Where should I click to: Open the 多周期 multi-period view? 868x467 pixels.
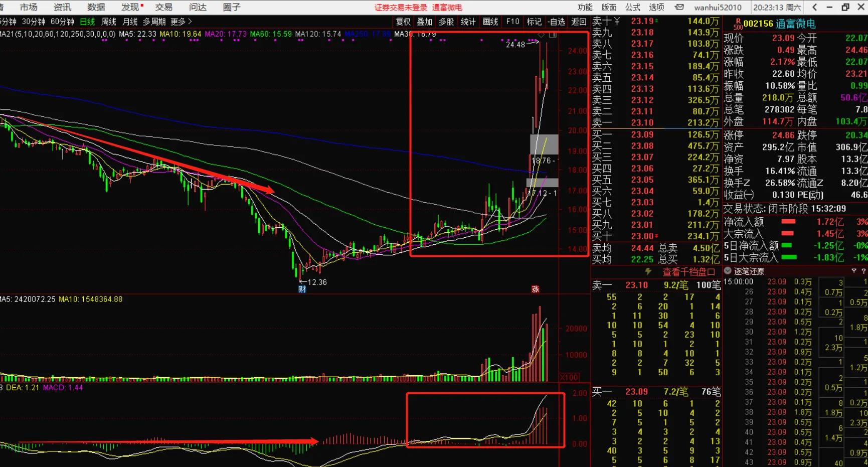(154, 22)
